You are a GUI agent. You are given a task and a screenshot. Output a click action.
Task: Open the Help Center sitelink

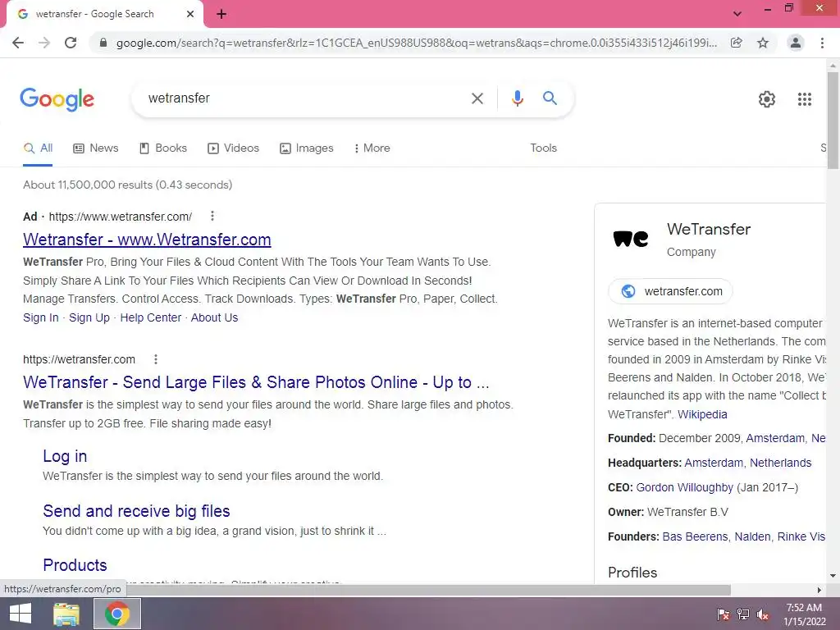coord(151,317)
